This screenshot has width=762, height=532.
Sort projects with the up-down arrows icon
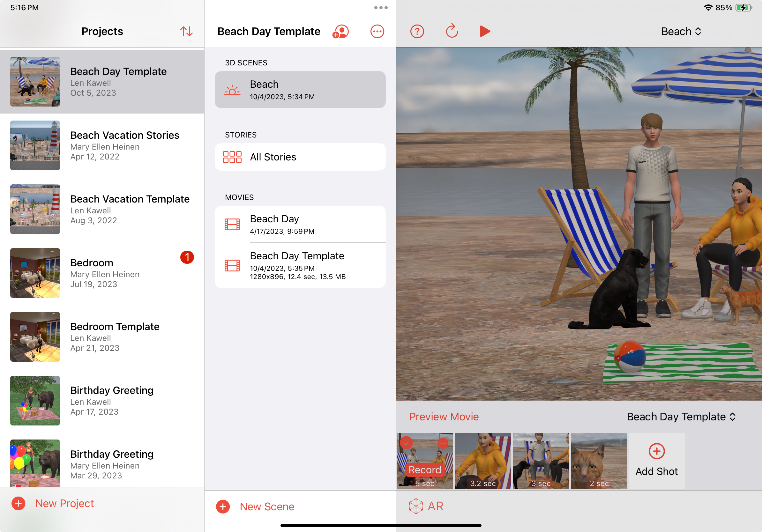(x=186, y=31)
